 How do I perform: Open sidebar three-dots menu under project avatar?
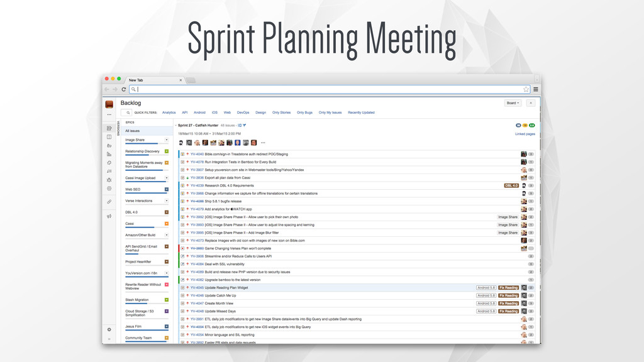pos(109,114)
